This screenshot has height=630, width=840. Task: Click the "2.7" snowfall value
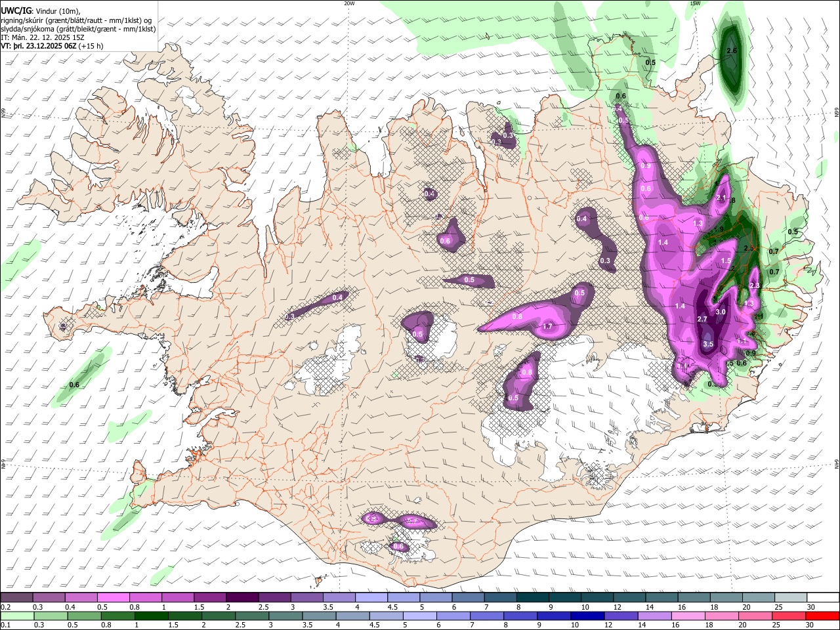pos(702,319)
